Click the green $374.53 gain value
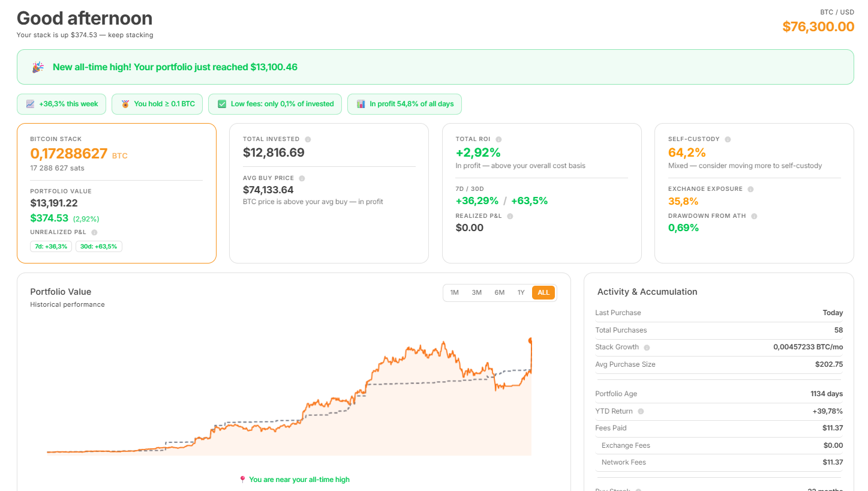Image resolution: width=868 pixels, height=491 pixels. [49, 218]
